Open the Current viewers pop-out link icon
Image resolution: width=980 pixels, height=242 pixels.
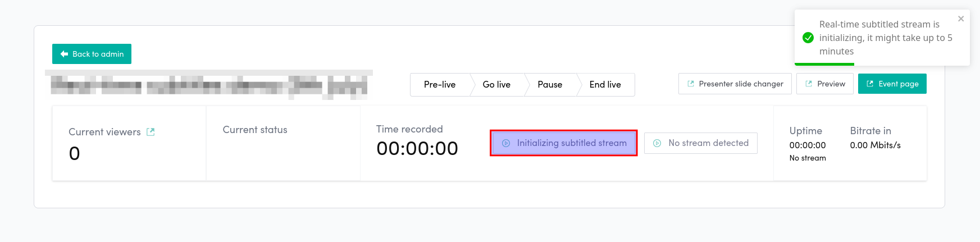pos(151,132)
